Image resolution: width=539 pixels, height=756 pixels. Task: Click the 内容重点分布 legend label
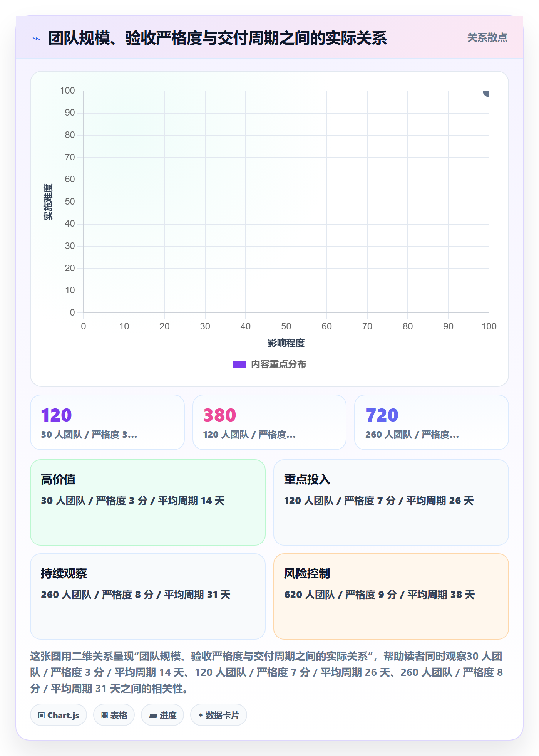278,365
